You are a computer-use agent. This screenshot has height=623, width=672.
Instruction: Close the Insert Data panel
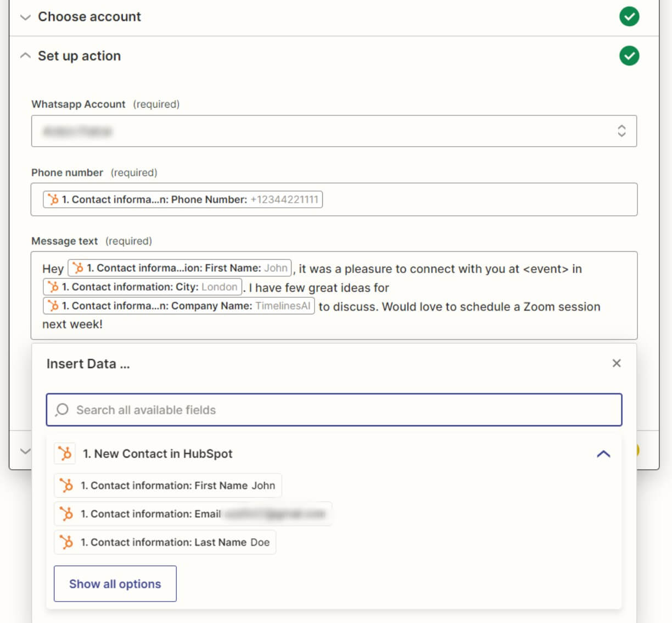[617, 363]
